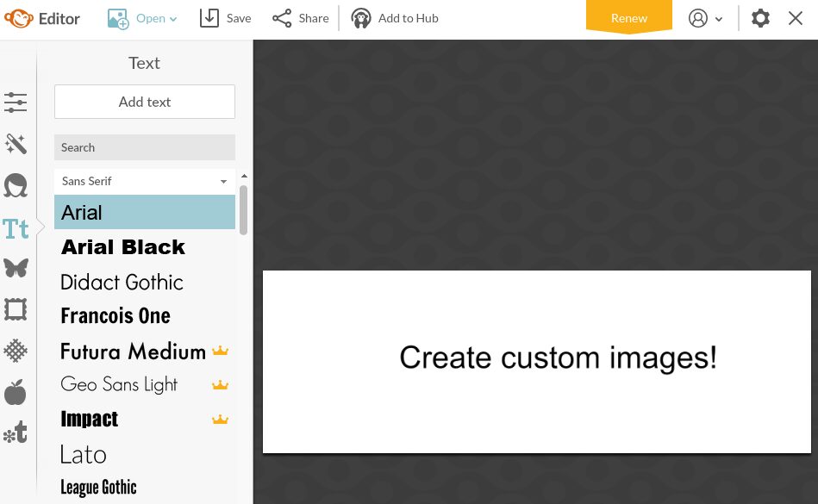Viewport: 818px width, 504px height.
Task: Click the font list scroll-up arrow
Action: 244,176
